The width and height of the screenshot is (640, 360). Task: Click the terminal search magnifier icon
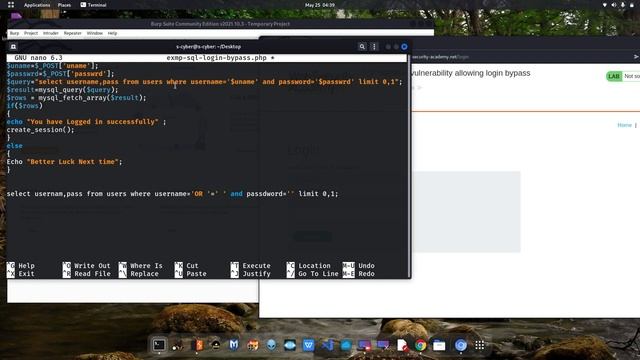(x=362, y=47)
